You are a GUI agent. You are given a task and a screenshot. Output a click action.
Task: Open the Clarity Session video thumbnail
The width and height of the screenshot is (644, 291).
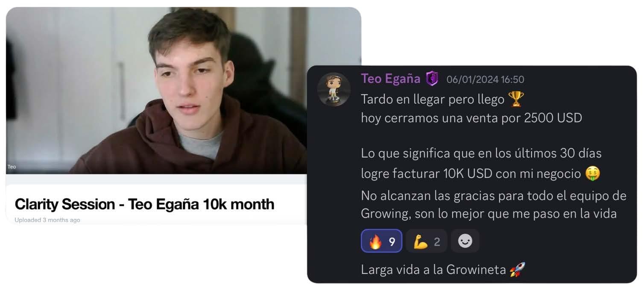click(156, 91)
